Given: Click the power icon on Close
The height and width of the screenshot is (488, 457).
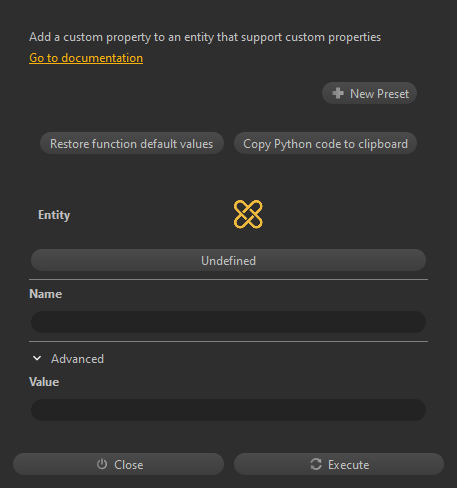Looking at the screenshot, I should tap(102, 464).
